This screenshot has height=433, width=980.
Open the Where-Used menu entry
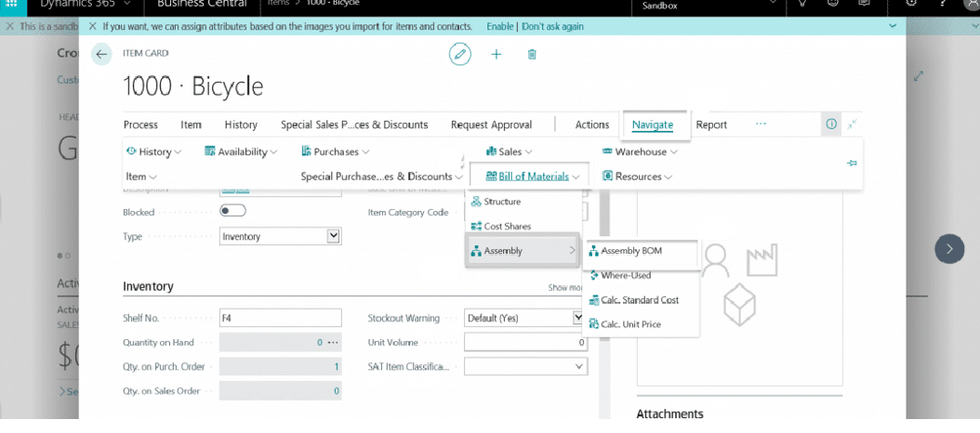[626, 276]
